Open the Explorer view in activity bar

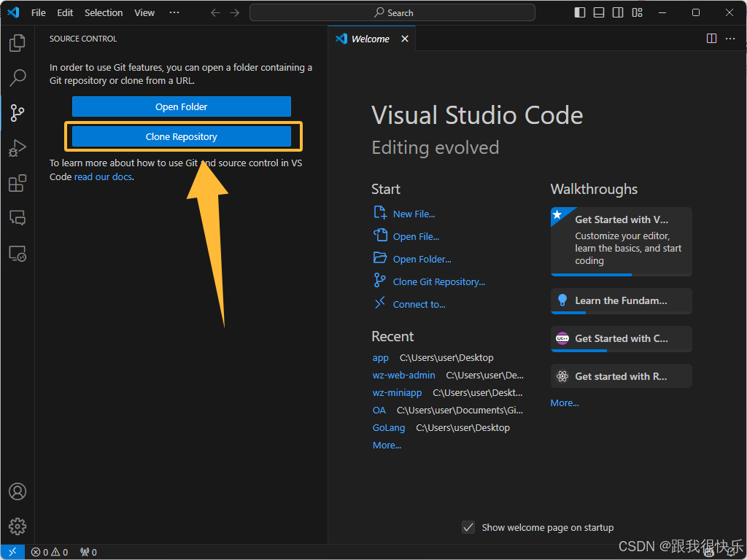point(18,43)
